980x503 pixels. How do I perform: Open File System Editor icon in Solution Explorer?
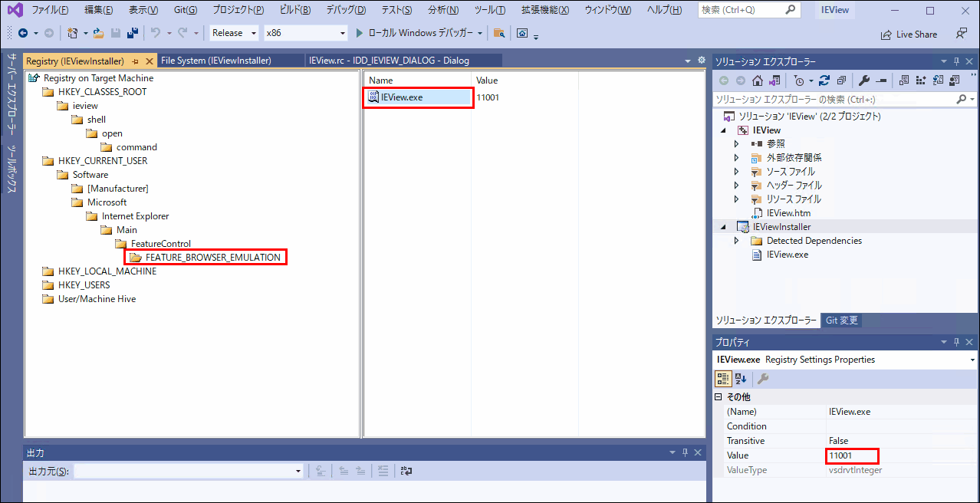click(904, 81)
